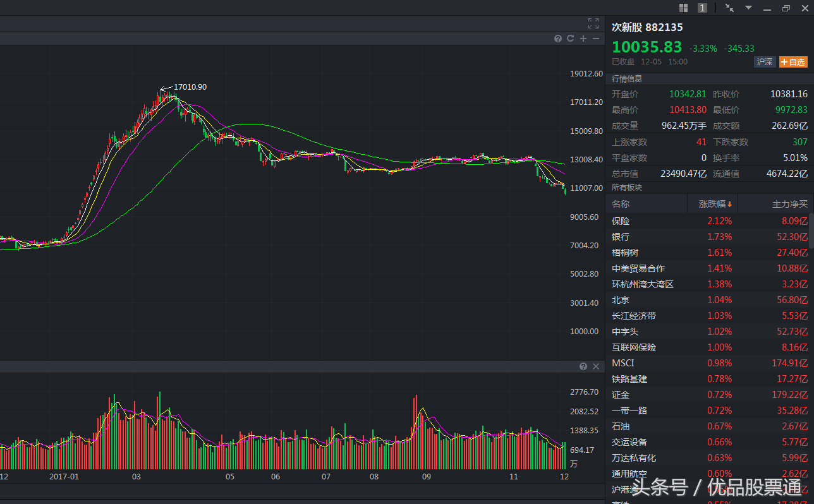Click the 最高价 value 10413.80
This screenshot has width=814, height=504.
(688, 110)
